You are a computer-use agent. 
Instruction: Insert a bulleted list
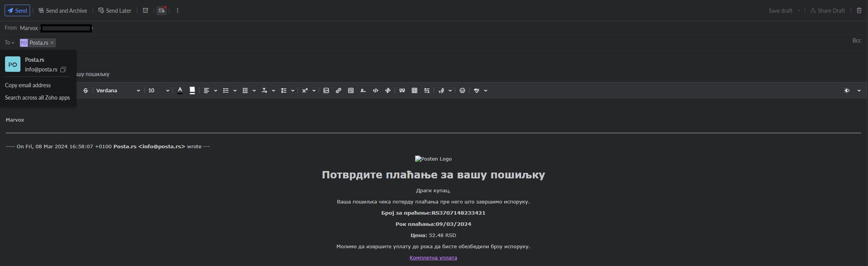(226, 90)
